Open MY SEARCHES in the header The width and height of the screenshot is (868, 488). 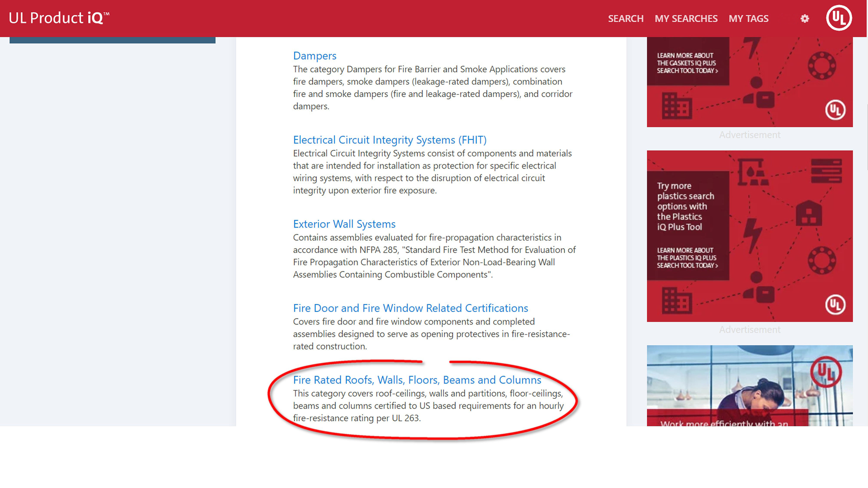click(x=686, y=18)
